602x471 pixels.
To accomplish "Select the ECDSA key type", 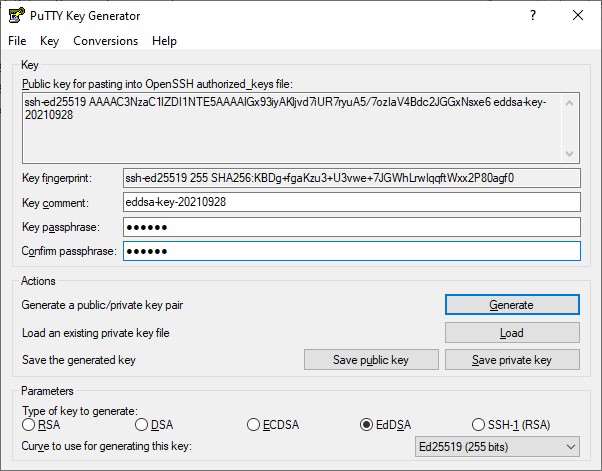I will click(273, 425).
